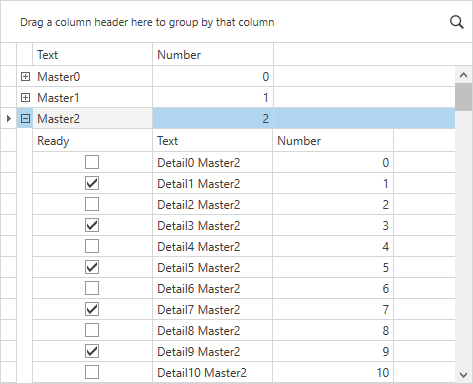Check Ready box for Detail0 Master2
473x384 pixels.
point(92,162)
